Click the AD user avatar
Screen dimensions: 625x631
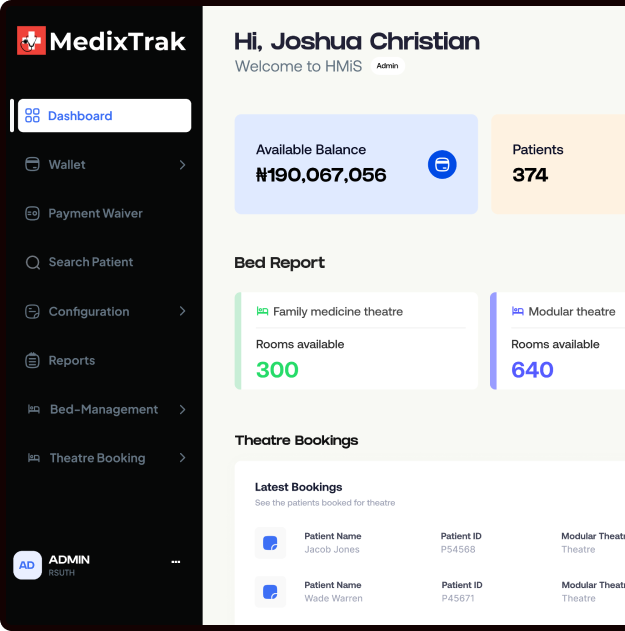(27, 565)
